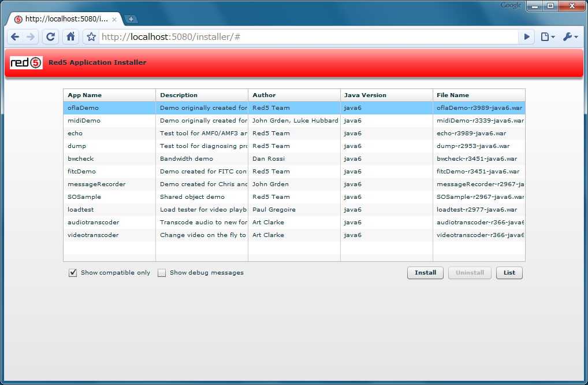Uncheck Show compatible only

(73, 273)
